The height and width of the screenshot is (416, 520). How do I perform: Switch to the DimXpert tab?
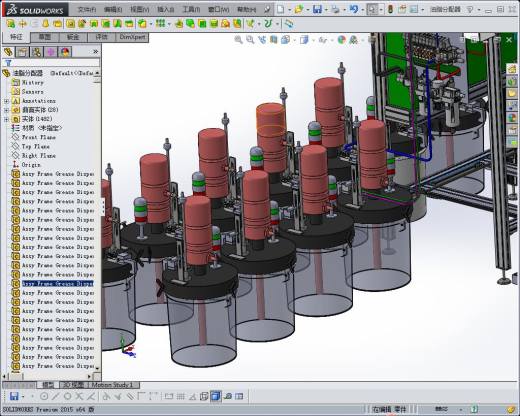[132, 37]
